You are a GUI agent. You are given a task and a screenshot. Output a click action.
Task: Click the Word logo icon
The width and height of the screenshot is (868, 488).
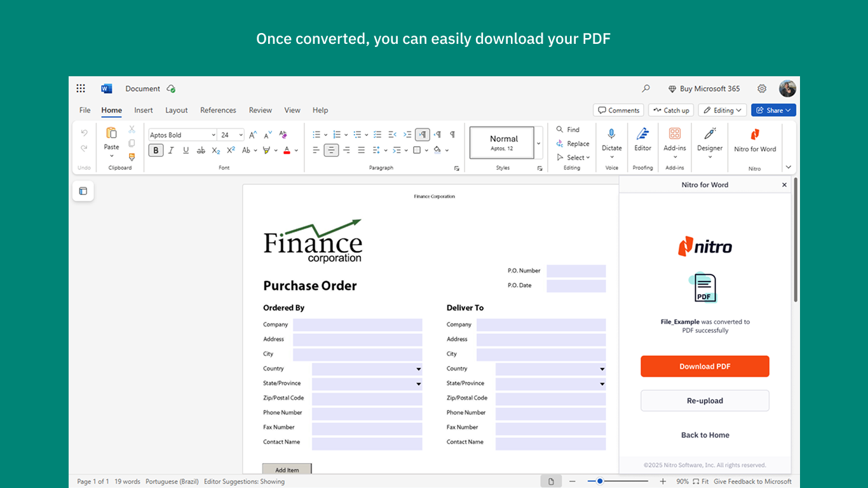[x=106, y=88]
